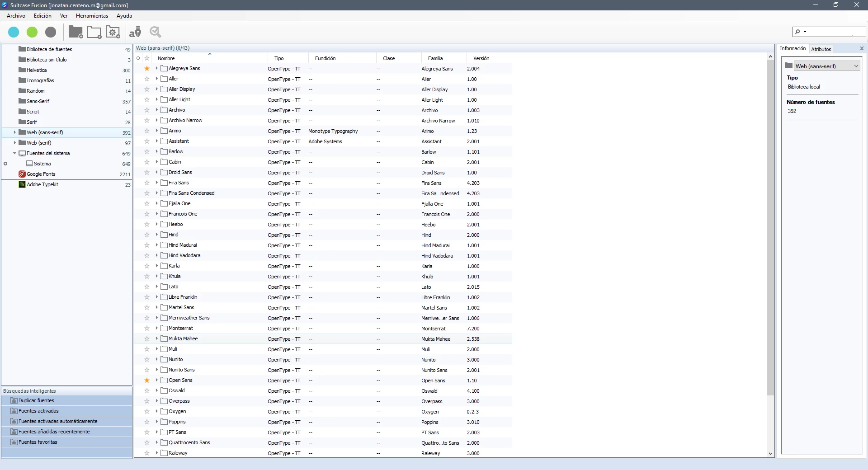
Task: Mark Aller as favorite with its star
Action: [147, 79]
